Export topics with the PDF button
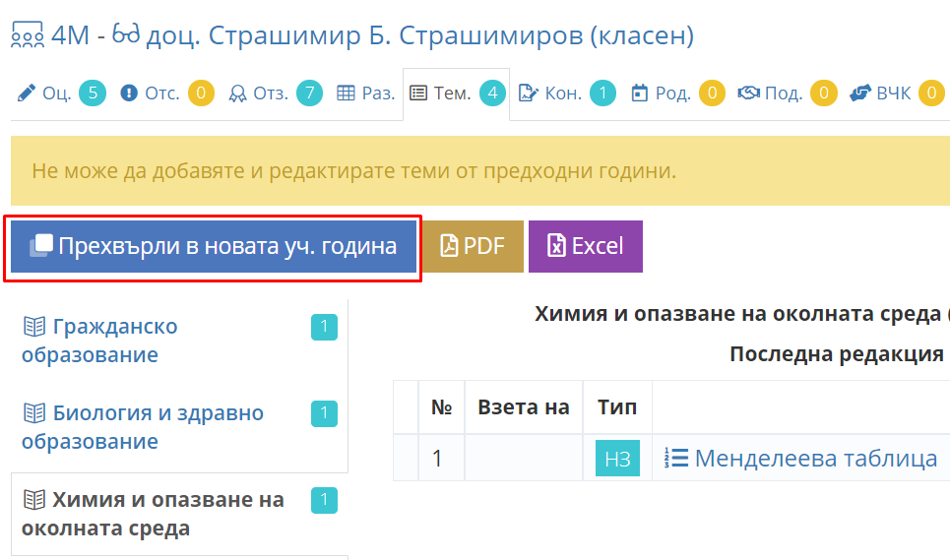Screen dimensions: 950x560 click(x=473, y=246)
